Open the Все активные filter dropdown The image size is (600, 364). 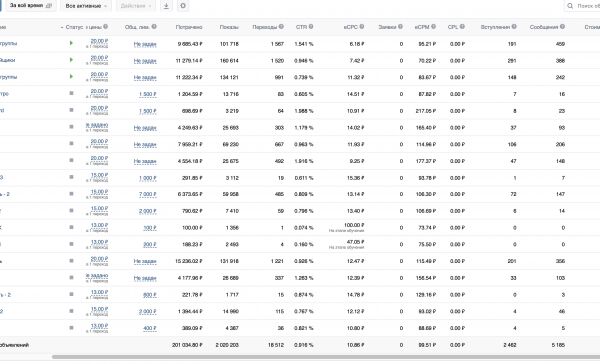point(86,6)
